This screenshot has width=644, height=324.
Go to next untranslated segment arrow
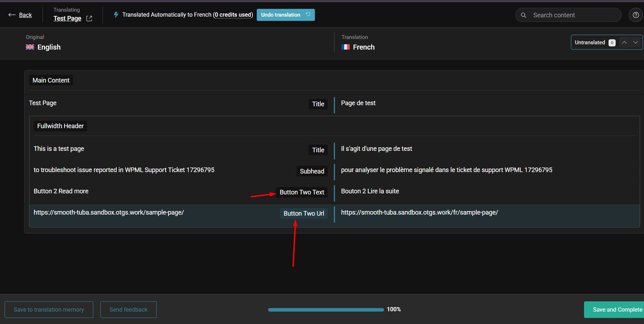click(635, 42)
